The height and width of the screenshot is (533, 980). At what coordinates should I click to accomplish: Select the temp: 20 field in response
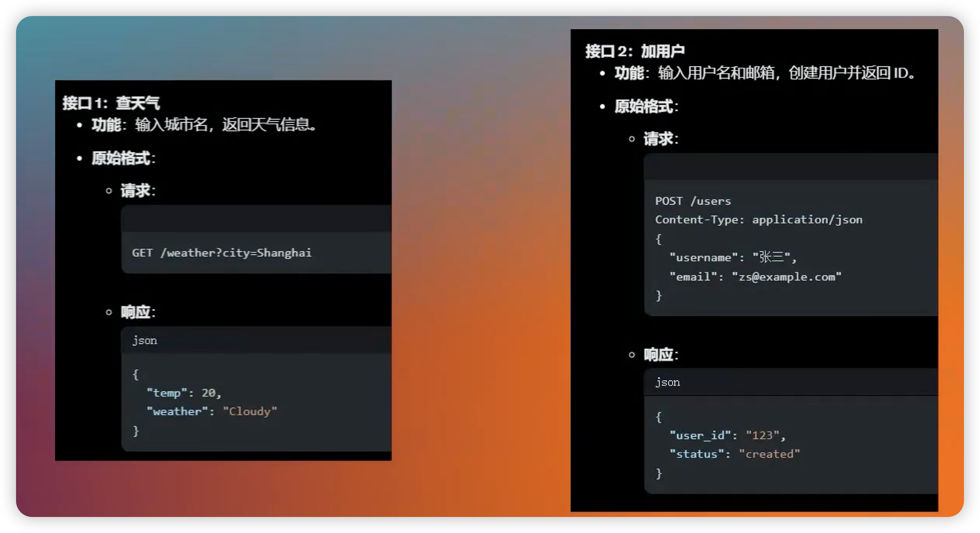pyautogui.click(x=183, y=392)
